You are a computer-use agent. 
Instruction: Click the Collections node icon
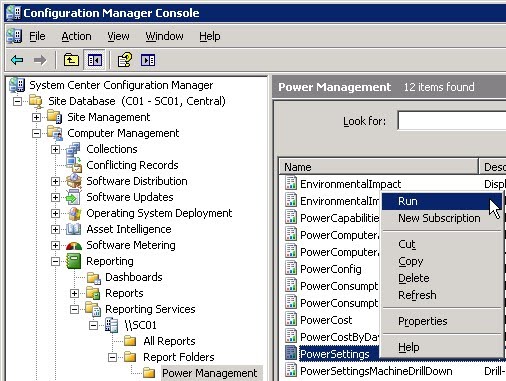click(x=73, y=149)
